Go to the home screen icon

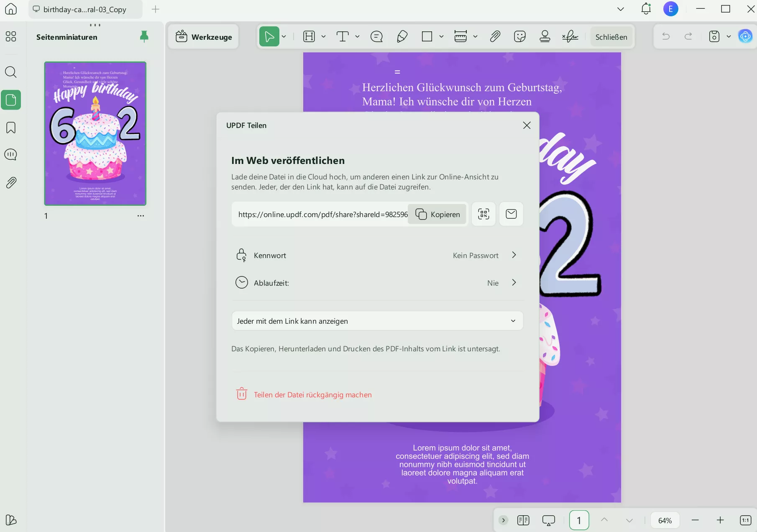(11, 9)
